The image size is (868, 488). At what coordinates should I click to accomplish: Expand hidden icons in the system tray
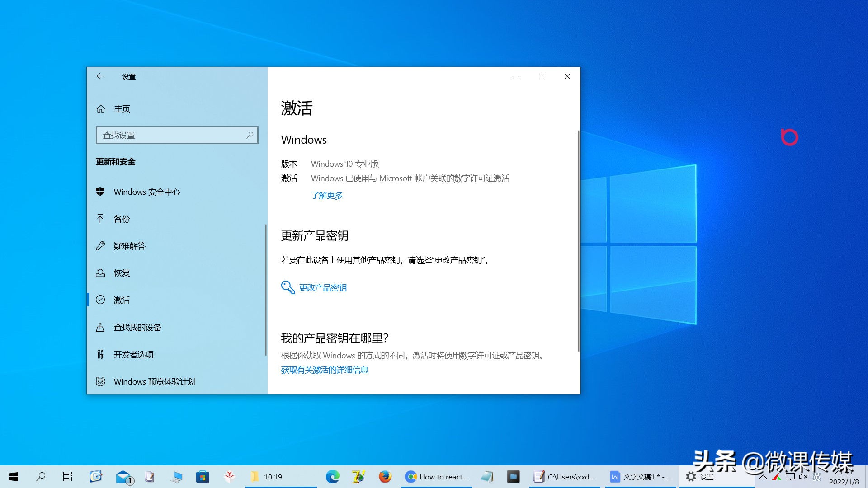point(763,477)
